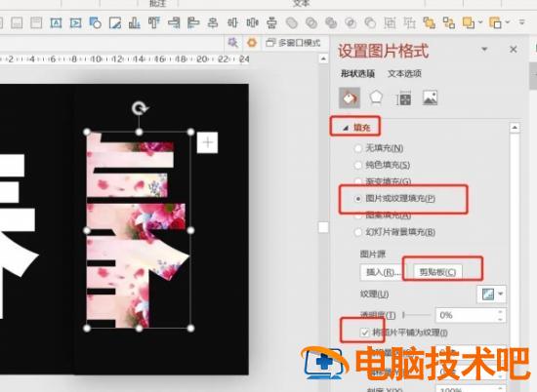Screen dimensions: 537x392
Task: Insert chart via bar chart toolbar icon
Action: (135, 23)
